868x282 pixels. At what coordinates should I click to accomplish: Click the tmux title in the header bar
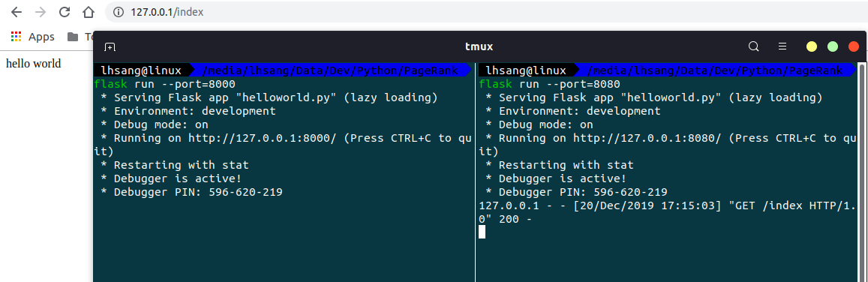point(479,47)
